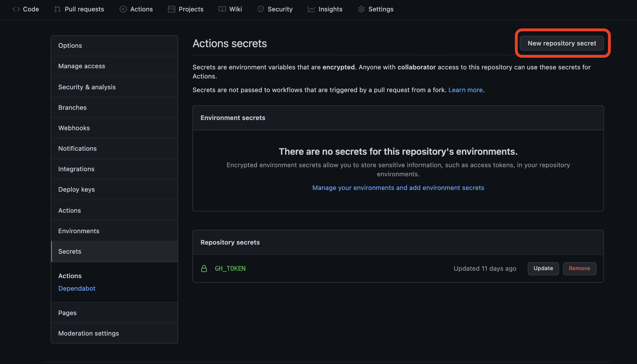The height and width of the screenshot is (364, 637).
Task: Open Manage your environments link
Action: pyautogui.click(x=398, y=188)
